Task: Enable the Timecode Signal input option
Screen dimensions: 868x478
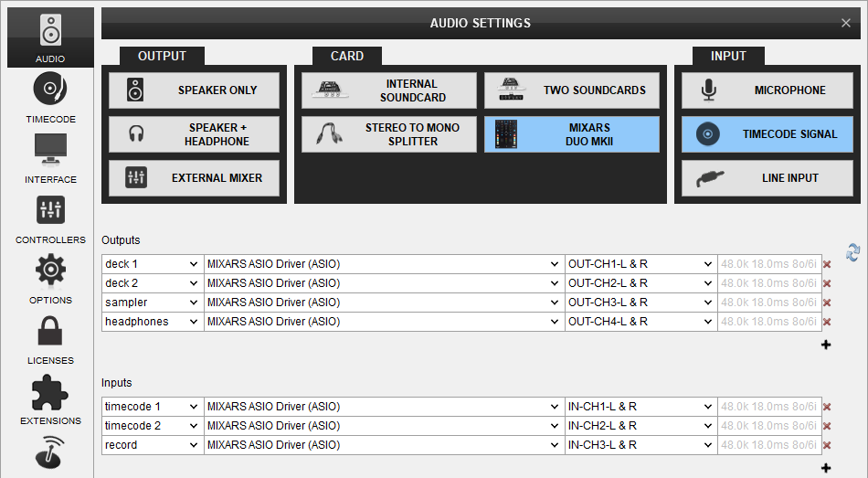Action: (767, 134)
